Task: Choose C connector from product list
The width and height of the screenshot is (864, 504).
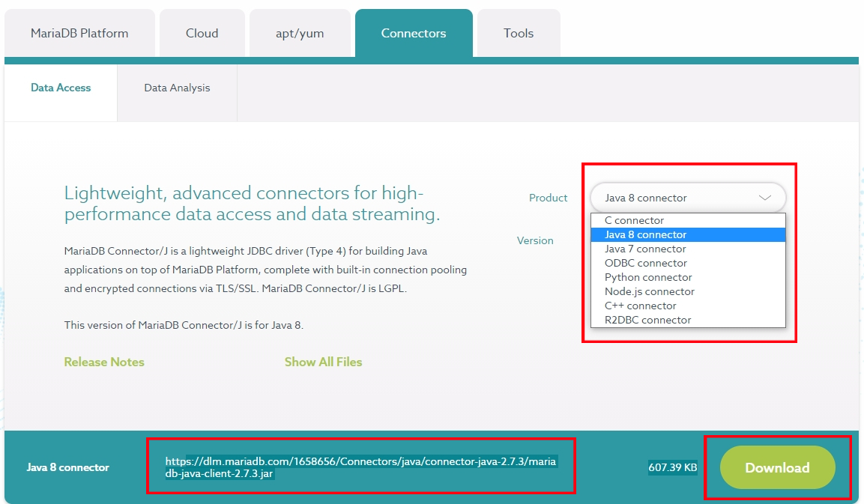Action: tap(688, 220)
